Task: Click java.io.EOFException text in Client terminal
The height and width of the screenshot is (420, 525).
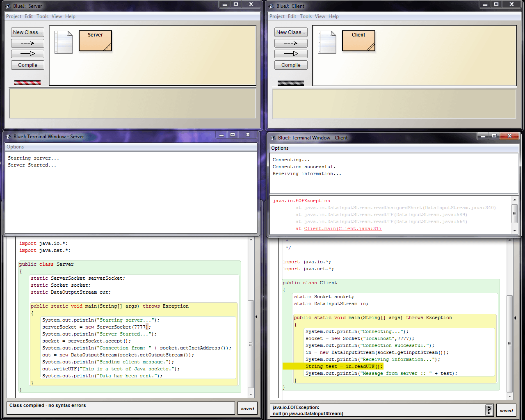Action: (x=301, y=201)
